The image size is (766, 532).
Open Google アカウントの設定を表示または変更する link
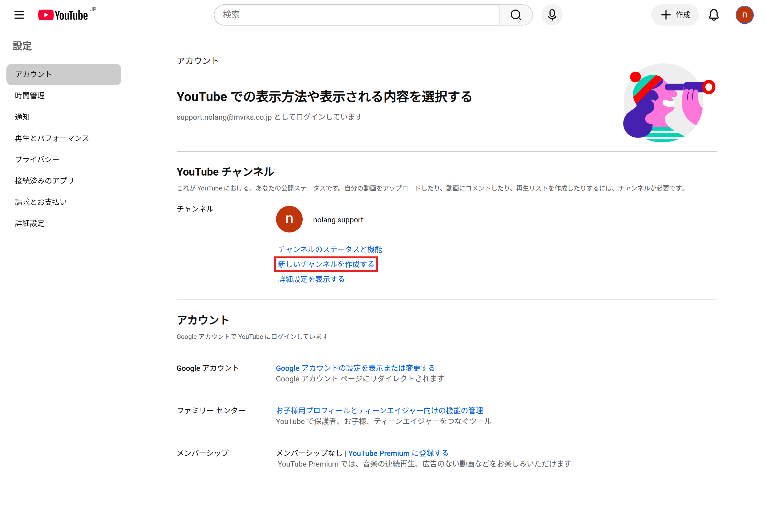click(355, 368)
